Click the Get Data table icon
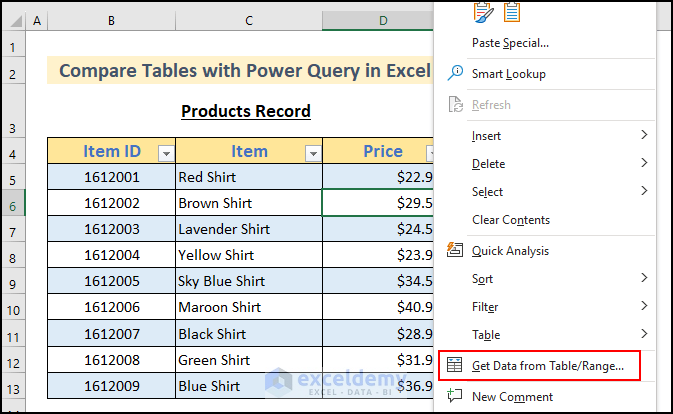The height and width of the screenshot is (414, 673). coord(454,365)
